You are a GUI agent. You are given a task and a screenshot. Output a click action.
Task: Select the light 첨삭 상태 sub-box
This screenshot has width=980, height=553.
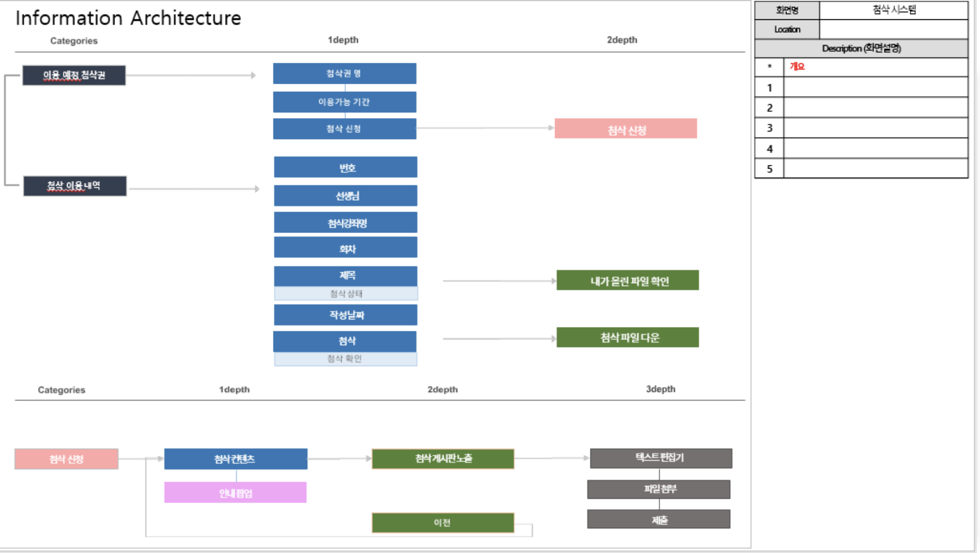[346, 294]
